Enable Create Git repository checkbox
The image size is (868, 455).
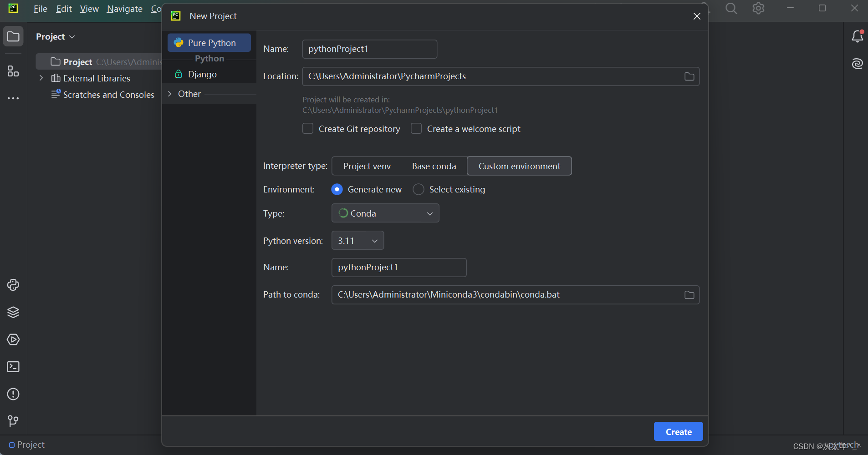click(x=308, y=128)
